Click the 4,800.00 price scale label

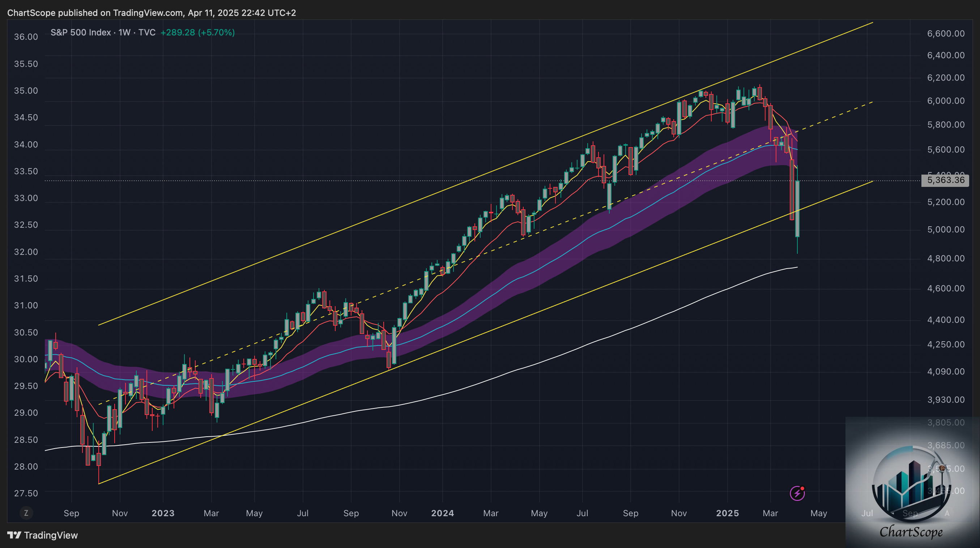pyautogui.click(x=946, y=258)
